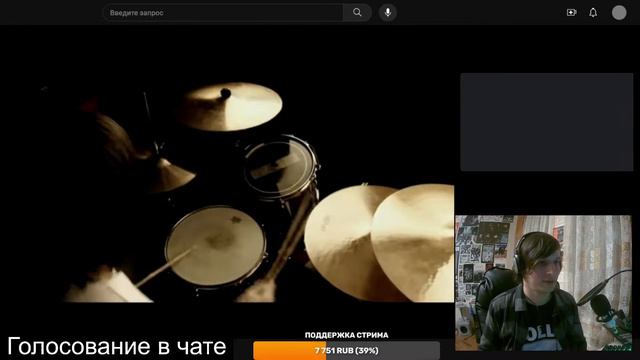The height and width of the screenshot is (360, 640).
Task: Click the 7 751 RUB donation progress bar
Action: (x=347, y=351)
